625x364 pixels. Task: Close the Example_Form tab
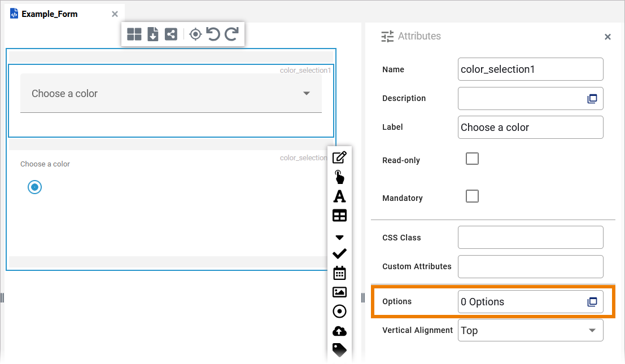[115, 14]
